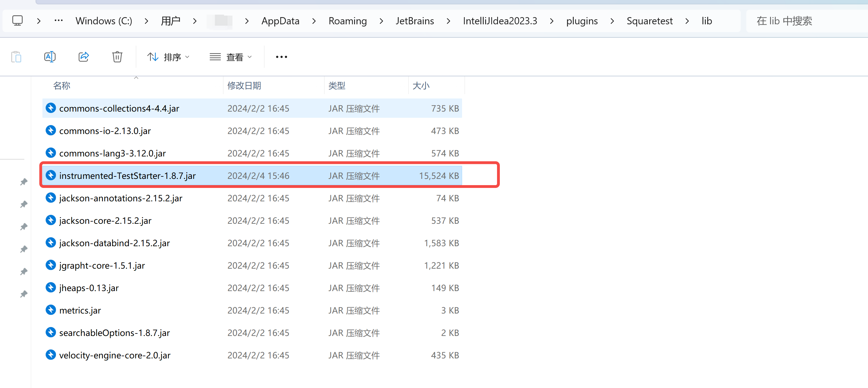Select jackson-databind-2.15.2.jar file
Image resolution: width=868 pixels, height=388 pixels.
pos(252,243)
